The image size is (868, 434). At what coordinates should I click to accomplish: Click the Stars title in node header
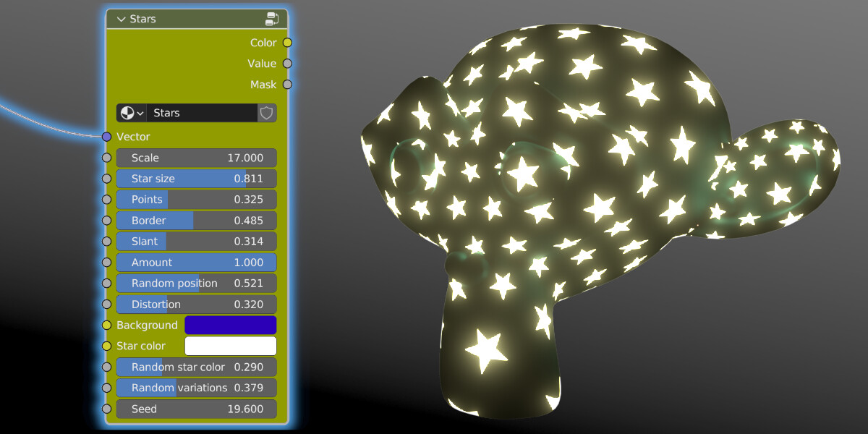[142, 19]
